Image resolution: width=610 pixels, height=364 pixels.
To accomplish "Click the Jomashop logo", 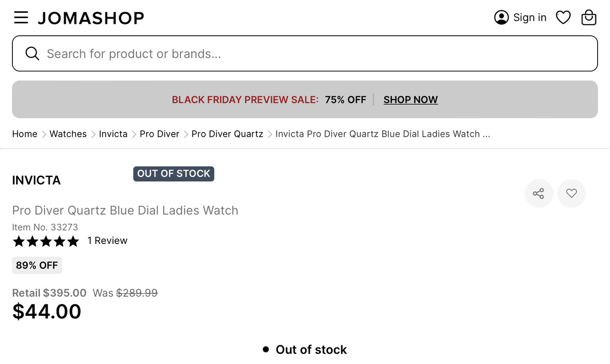I will pos(91,18).
